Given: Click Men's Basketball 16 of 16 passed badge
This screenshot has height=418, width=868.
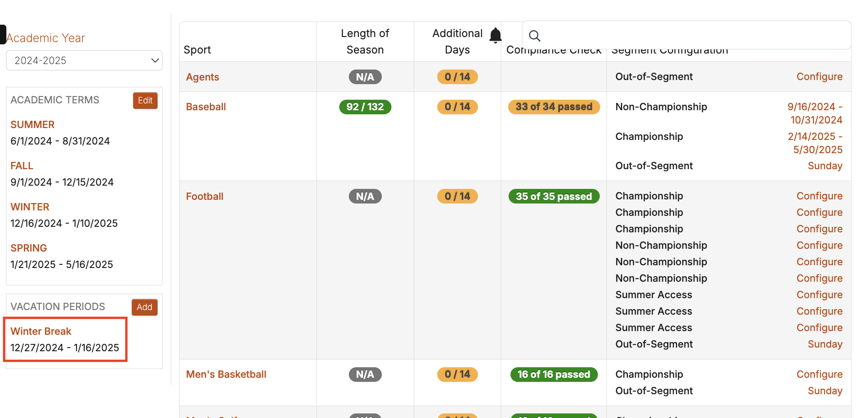Looking at the screenshot, I should [x=554, y=374].
